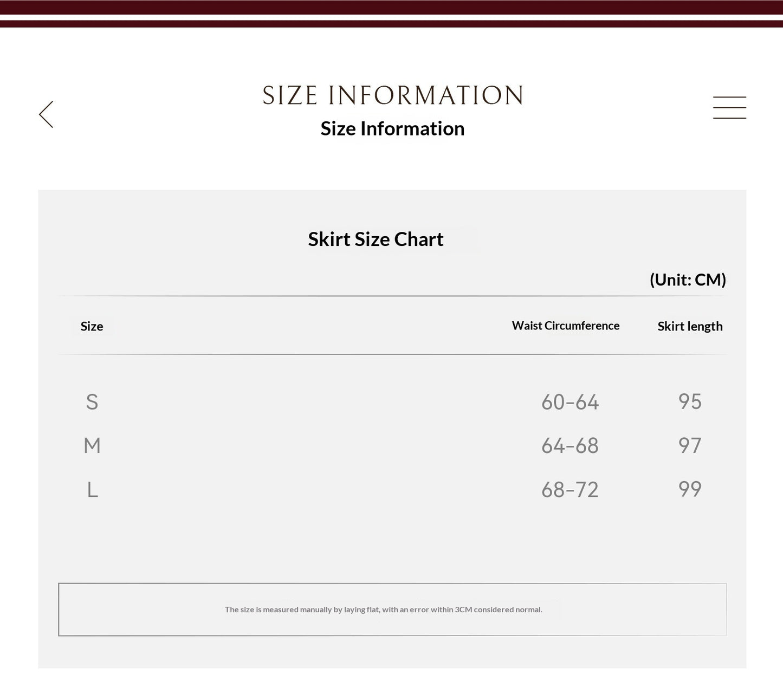Click skirt length value 97
This screenshot has width=783, height=700.
[x=690, y=445]
